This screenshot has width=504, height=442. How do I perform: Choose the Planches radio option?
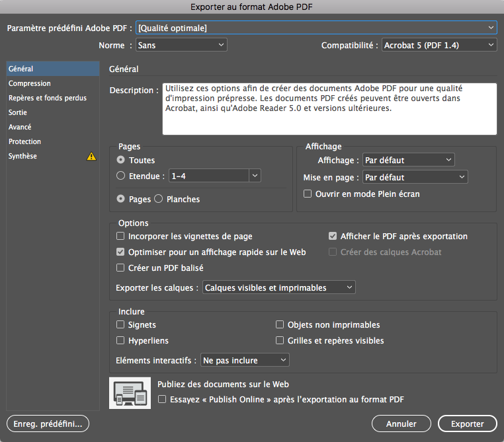[x=159, y=199]
